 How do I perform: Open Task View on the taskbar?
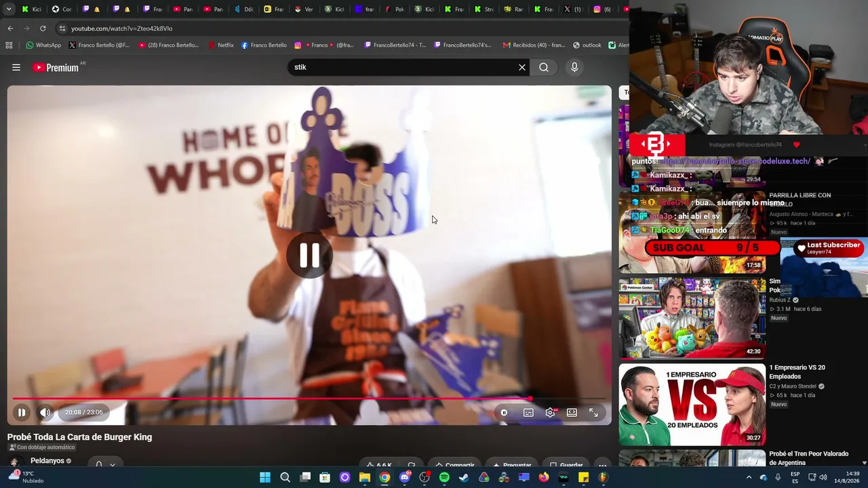pos(305,477)
